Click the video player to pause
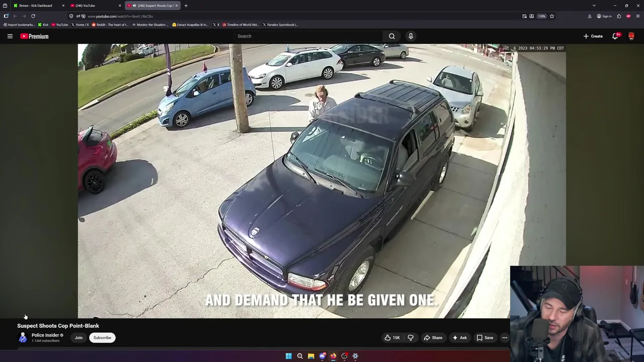The image size is (644, 362). click(321, 181)
